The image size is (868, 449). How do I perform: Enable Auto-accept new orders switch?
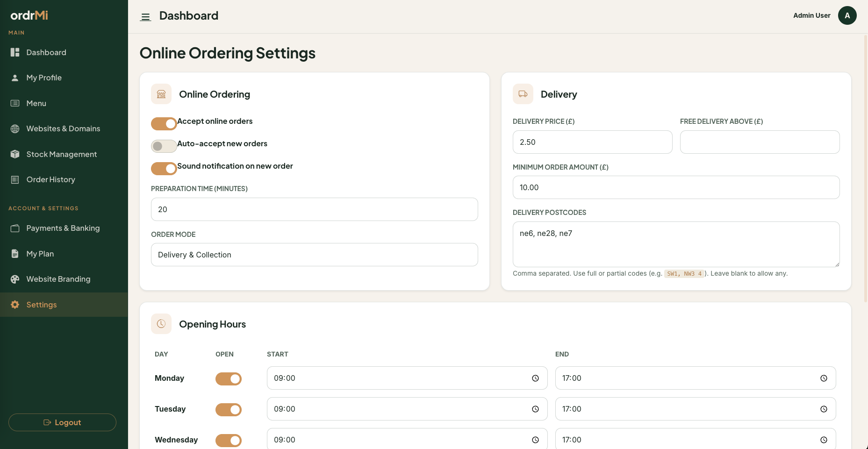(x=164, y=146)
